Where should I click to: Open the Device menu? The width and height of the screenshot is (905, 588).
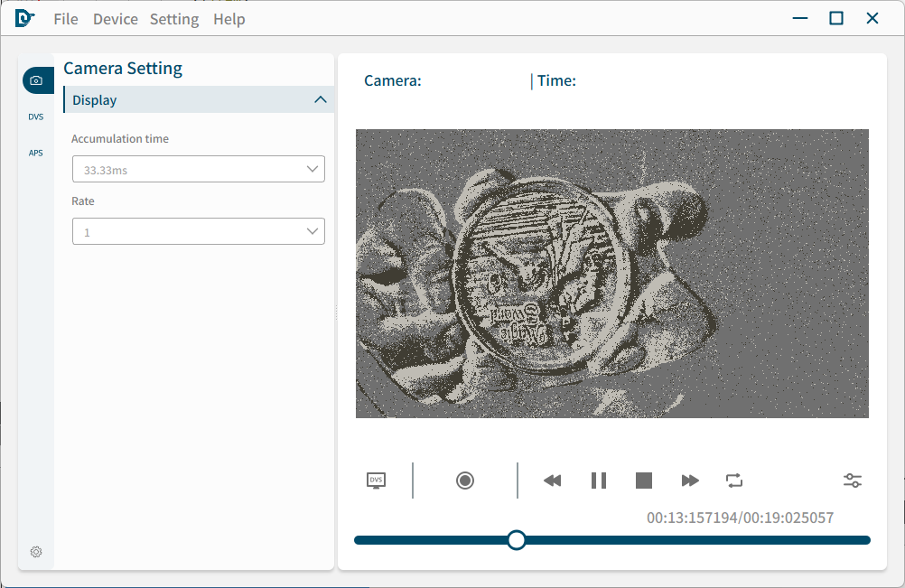click(x=116, y=19)
